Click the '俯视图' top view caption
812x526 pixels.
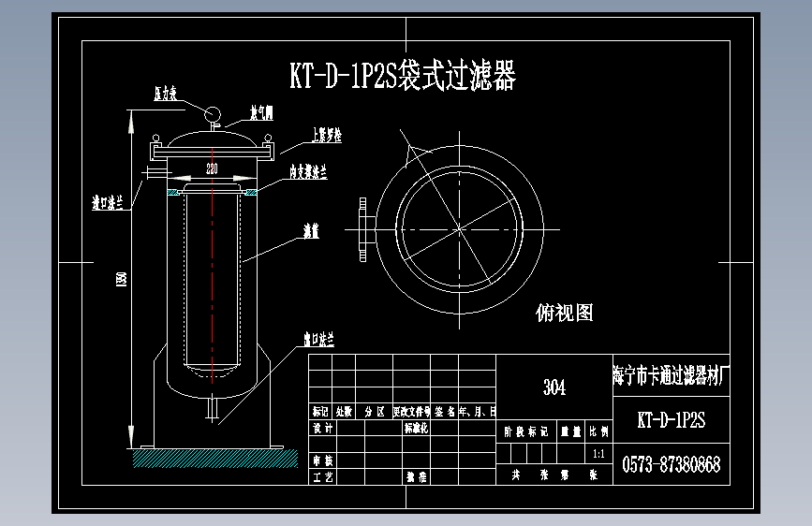pyautogui.click(x=565, y=313)
